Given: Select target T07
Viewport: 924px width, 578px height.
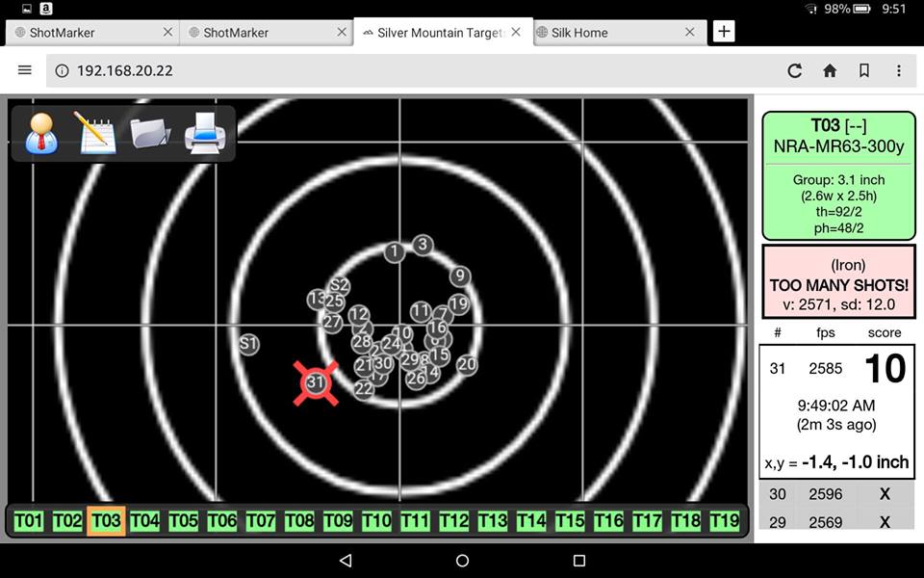Looking at the screenshot, I should coord(261,521).
